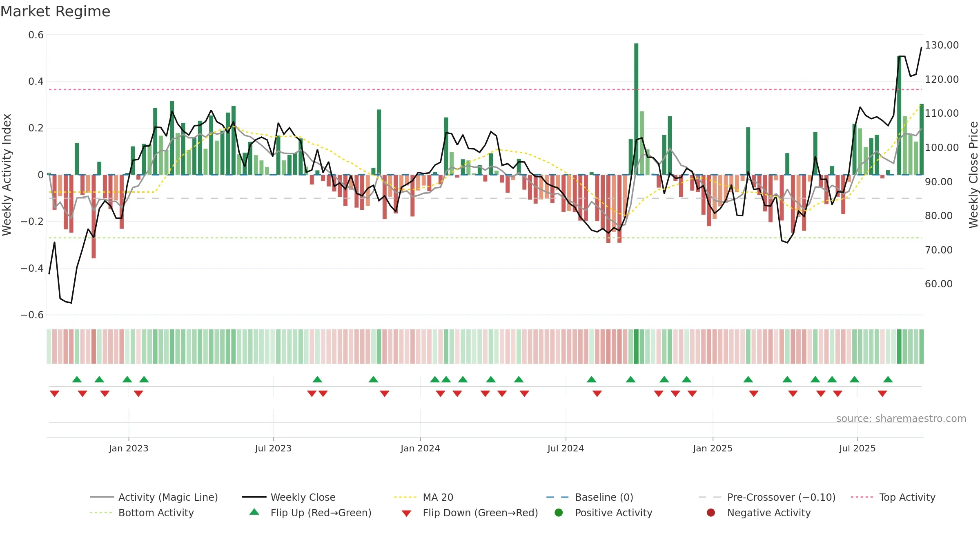The image size is (980, 551).
Task: Click the first green flip-up triangle marker
Action: [77, 379]
